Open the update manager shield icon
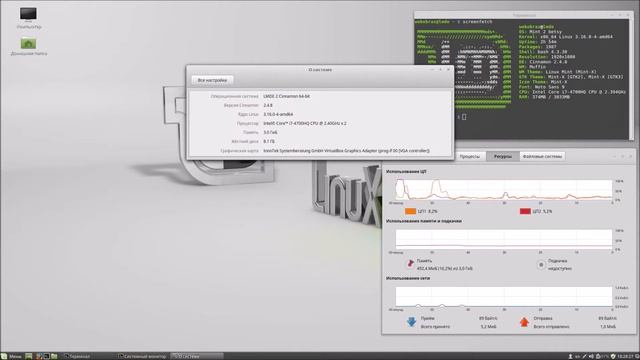 coord(613,356)
